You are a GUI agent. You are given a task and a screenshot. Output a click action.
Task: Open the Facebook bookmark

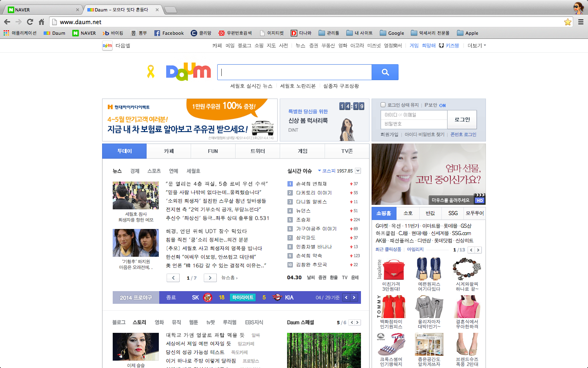pyautogui.click(x=169, y=33)
